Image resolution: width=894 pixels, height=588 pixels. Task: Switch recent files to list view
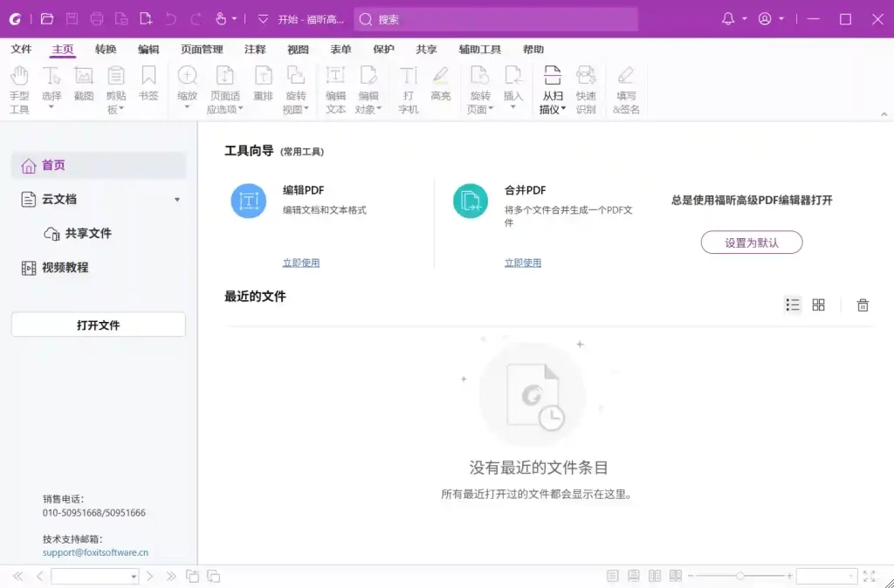tap(793, 304)
